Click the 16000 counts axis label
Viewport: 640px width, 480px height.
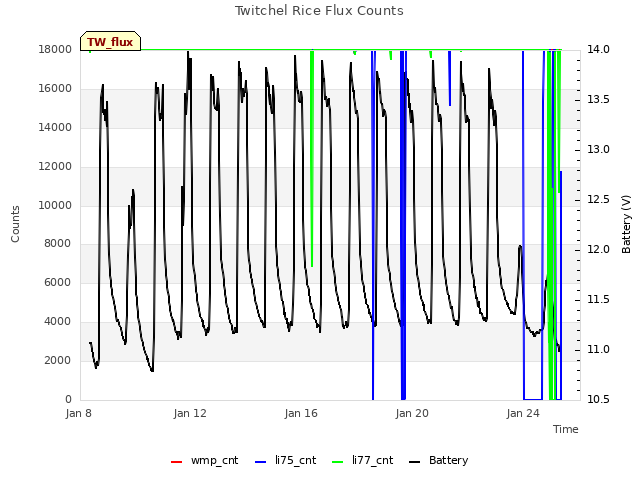[x=55, y=89]
